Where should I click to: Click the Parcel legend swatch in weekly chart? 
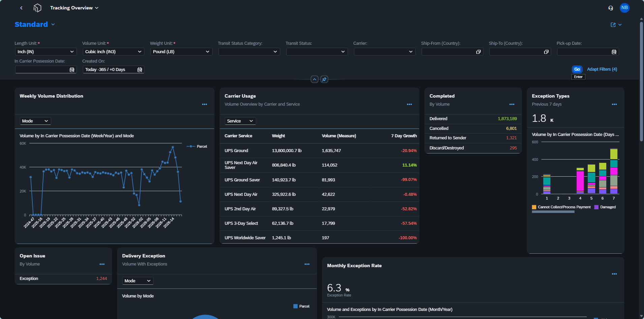[x=191, y=146]
